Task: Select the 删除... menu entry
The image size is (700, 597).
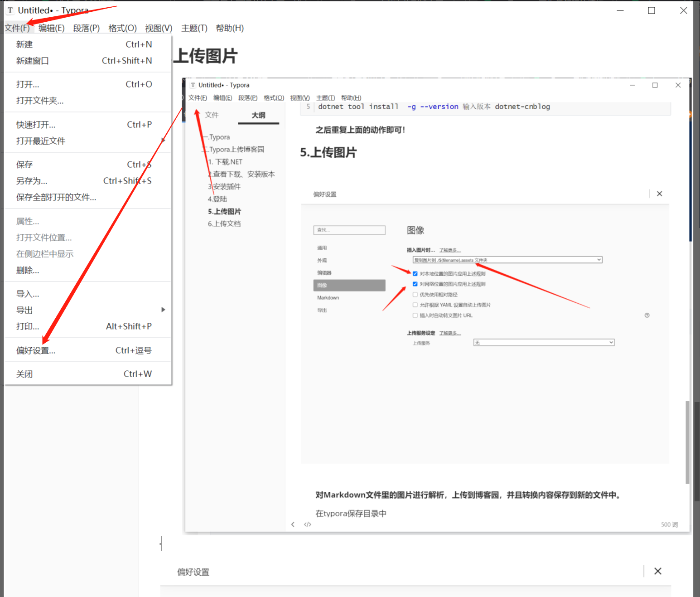Action: pyautogui.click(x=87, y=271)
